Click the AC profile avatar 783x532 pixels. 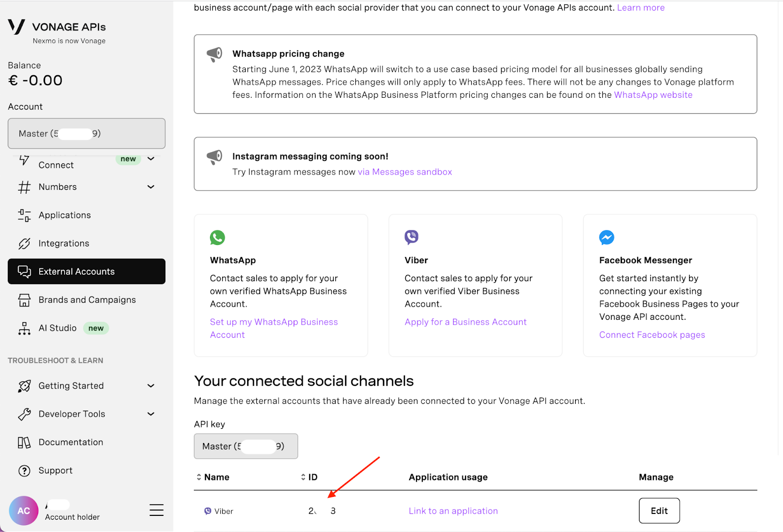[x=23, y=510]
